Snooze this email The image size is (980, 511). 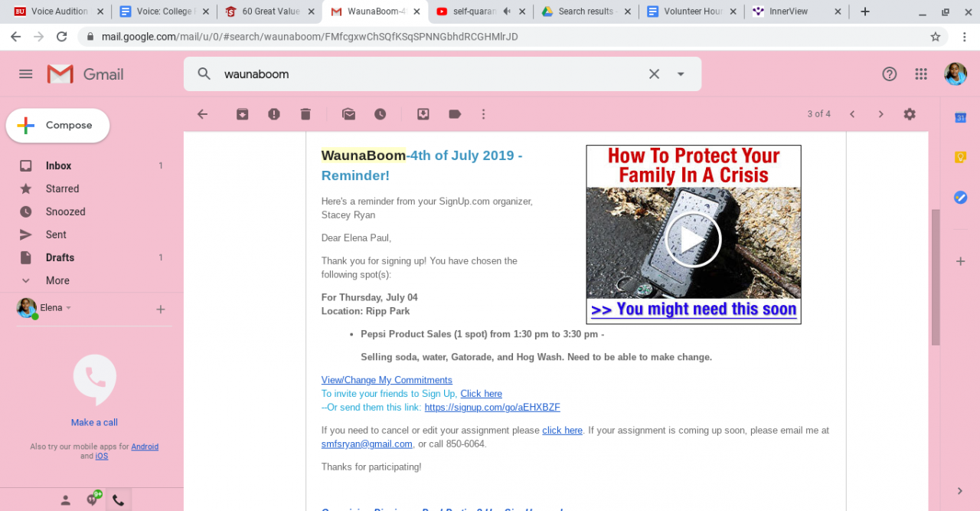[x=380, y=114]
